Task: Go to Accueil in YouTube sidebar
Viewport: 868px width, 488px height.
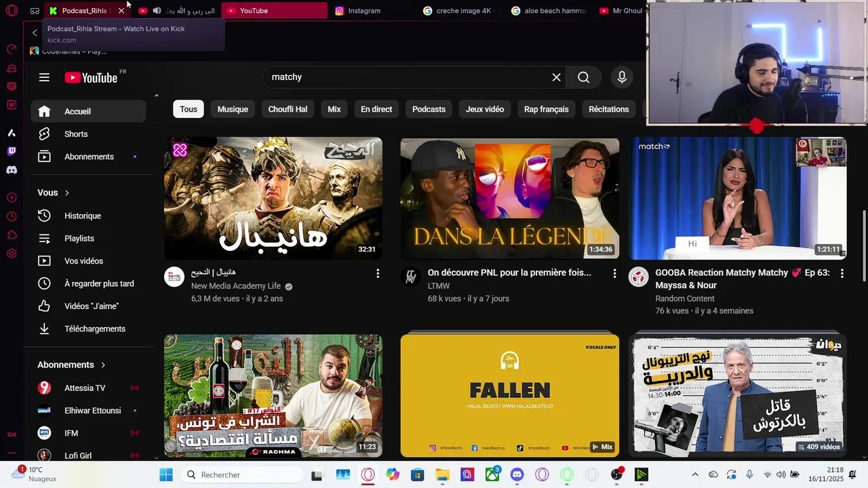Action: click(x=88, y=111)
